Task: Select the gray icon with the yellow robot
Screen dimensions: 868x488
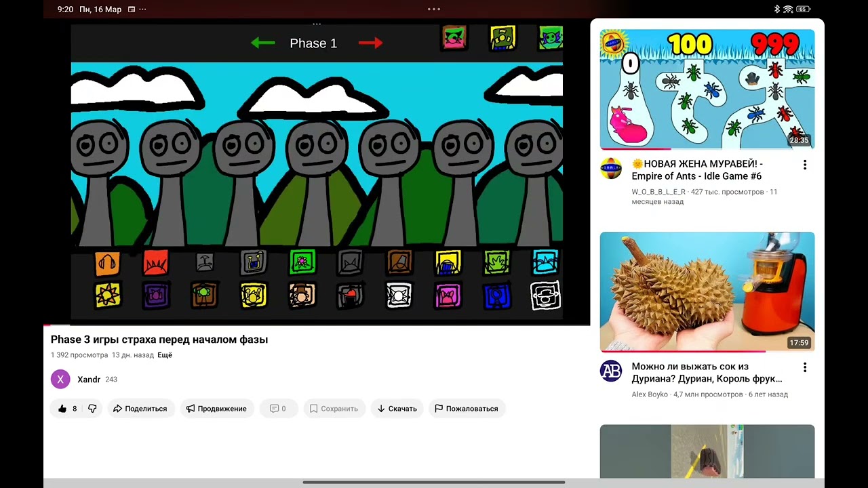Action: click(x=254, y=263)
